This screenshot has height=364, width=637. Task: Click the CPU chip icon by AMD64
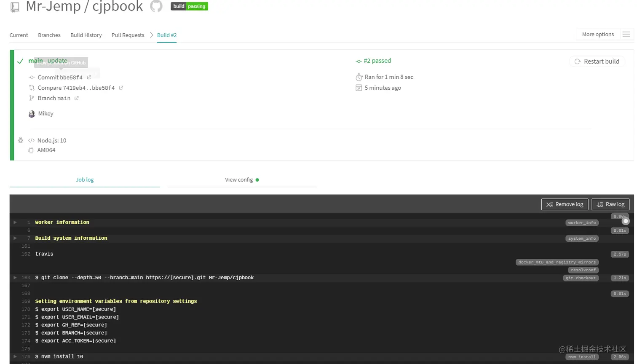[x=31, y=150]
